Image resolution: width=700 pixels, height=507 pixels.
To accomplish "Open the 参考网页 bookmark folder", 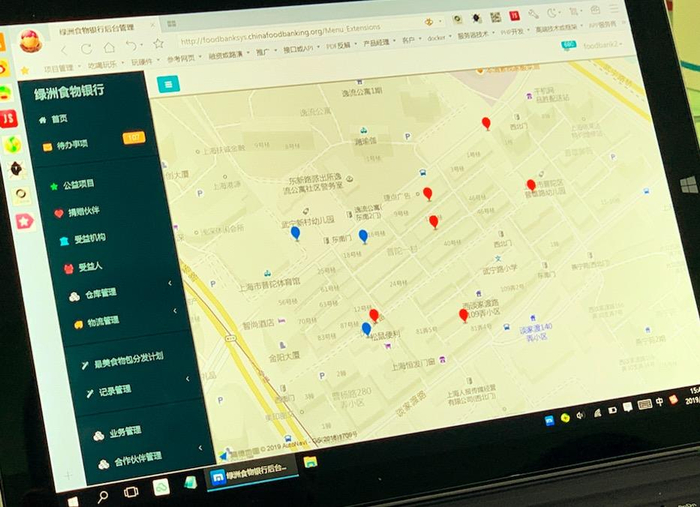I will tap(181, 59).
